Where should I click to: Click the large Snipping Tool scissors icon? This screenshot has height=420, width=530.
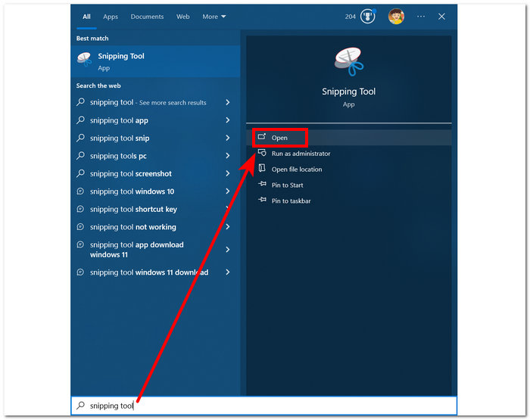coord(349,61)
